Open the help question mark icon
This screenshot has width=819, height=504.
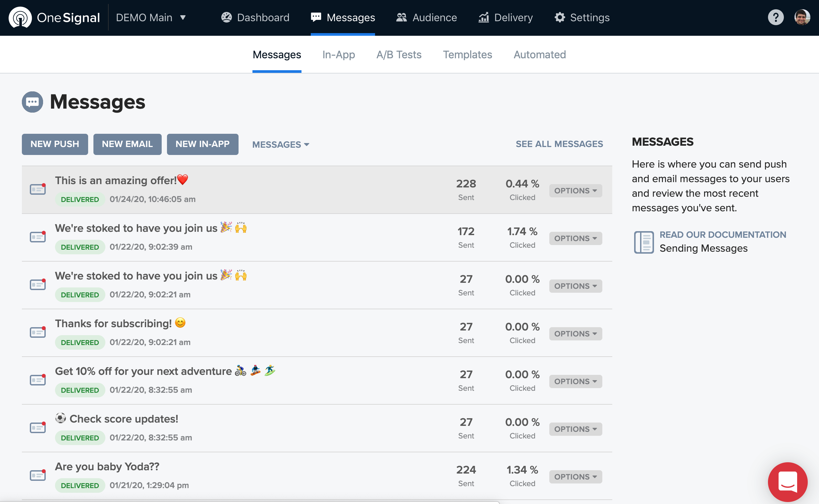(x=775, y=17)
